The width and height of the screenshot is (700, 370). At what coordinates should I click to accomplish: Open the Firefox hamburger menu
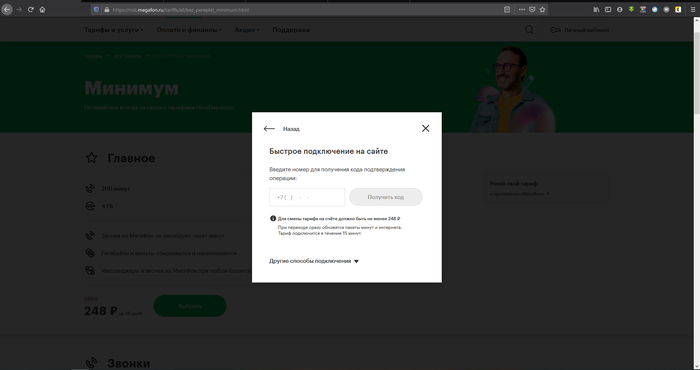pyautogui.click(x=693, y=9)
